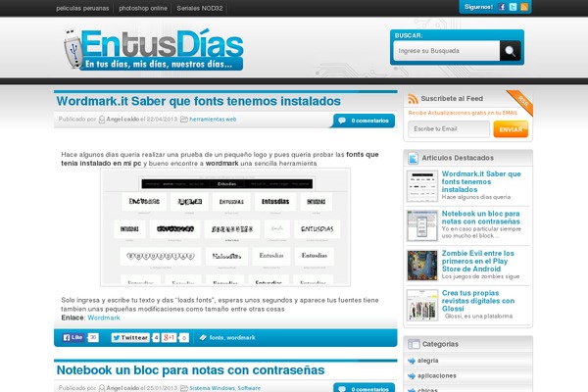Click the Zombie Evil game thumbnail
Viewport: 588px width, 392px height.
[x=422, y=266]
